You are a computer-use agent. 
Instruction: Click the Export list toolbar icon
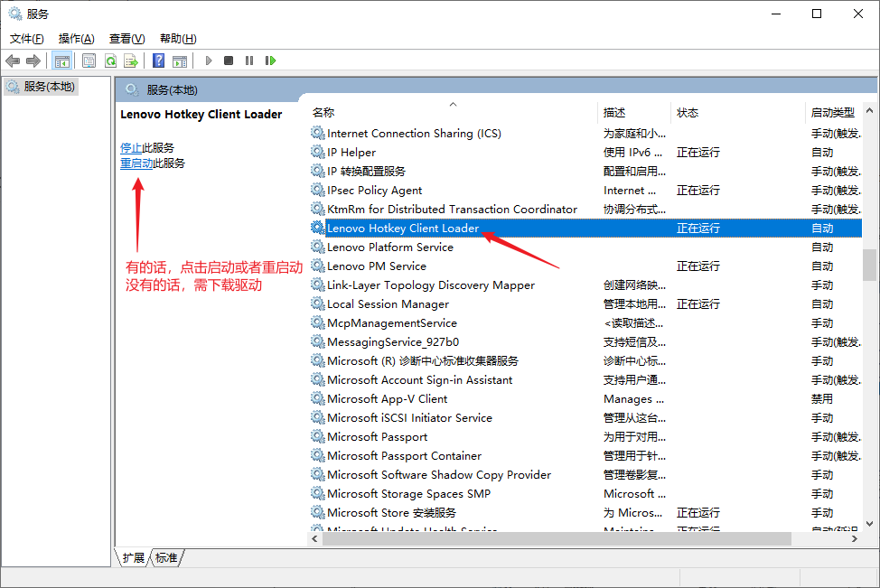[131, 61]
